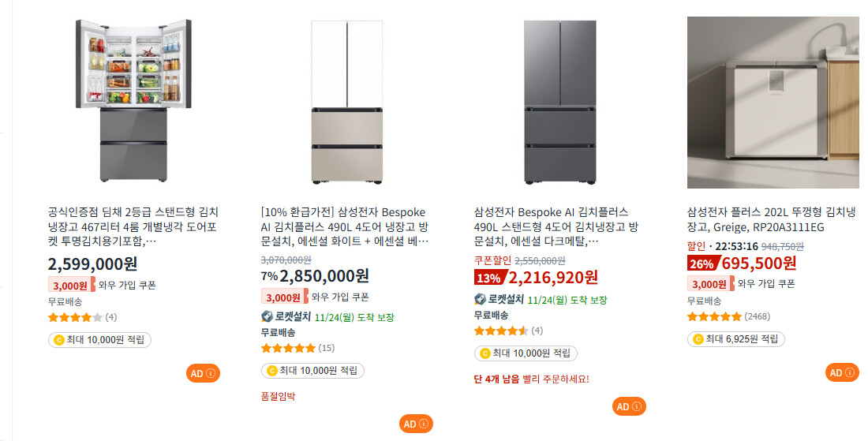Image resolution: width=868 pixels, height=441 pixels.
Task: Click 3,000원 와우 coupon under 2,599,000원
Action: tap(69, 285)
